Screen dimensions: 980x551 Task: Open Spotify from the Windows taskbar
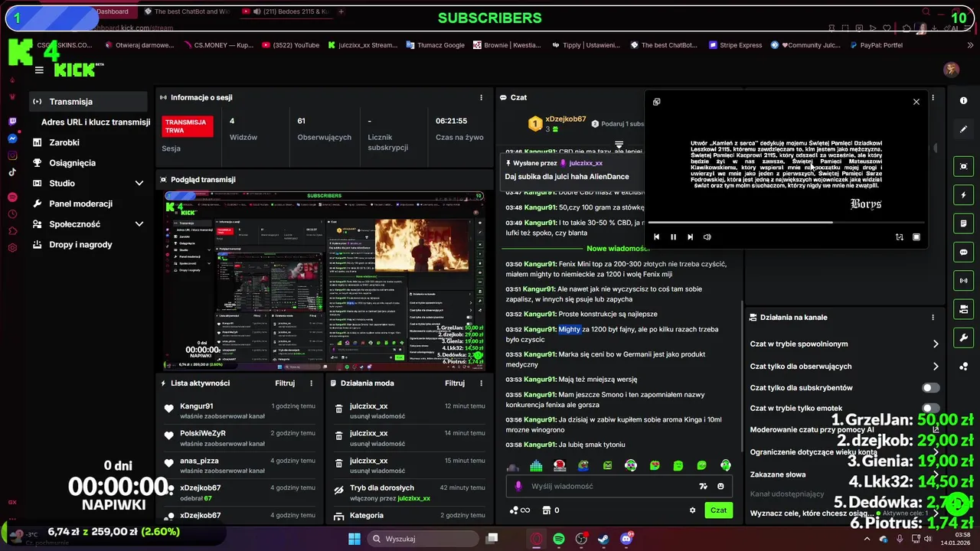tap(559, 539)
